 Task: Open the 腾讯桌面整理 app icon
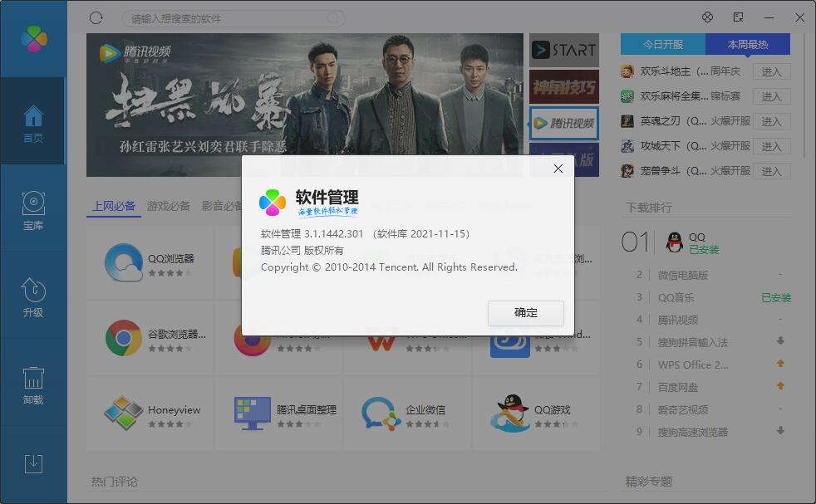coord(253,413)
